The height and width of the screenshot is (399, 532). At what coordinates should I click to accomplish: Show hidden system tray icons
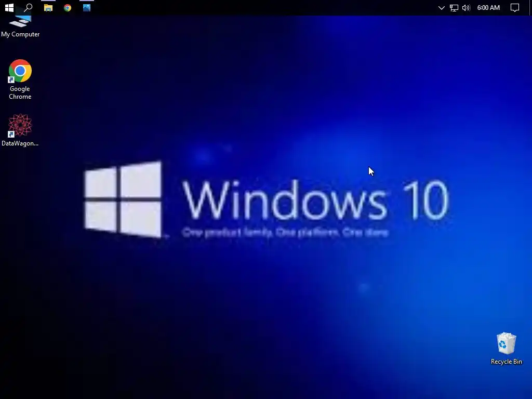pyautogui.click(x=441, y=7)
